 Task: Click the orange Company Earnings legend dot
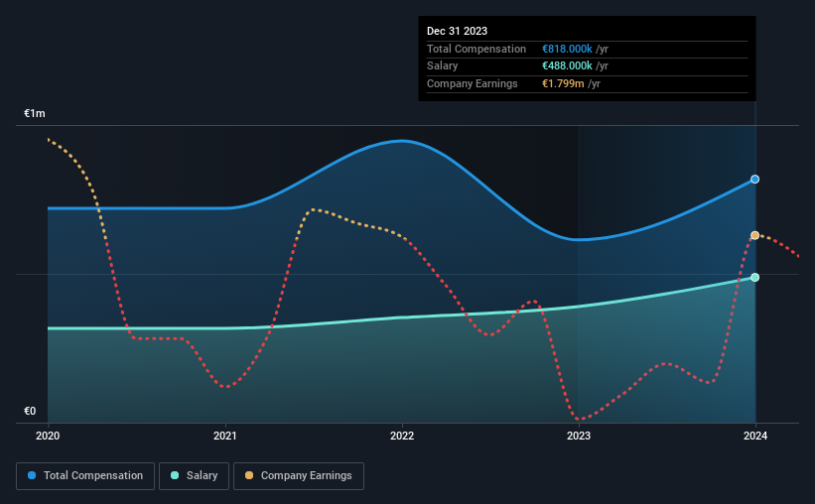coord(249,475)
